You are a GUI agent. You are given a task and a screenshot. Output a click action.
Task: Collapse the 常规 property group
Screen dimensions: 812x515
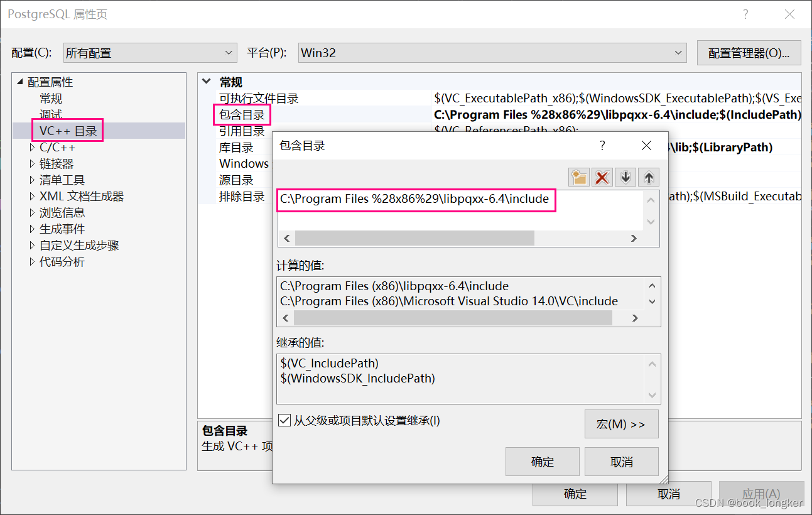tap(207, 82)
